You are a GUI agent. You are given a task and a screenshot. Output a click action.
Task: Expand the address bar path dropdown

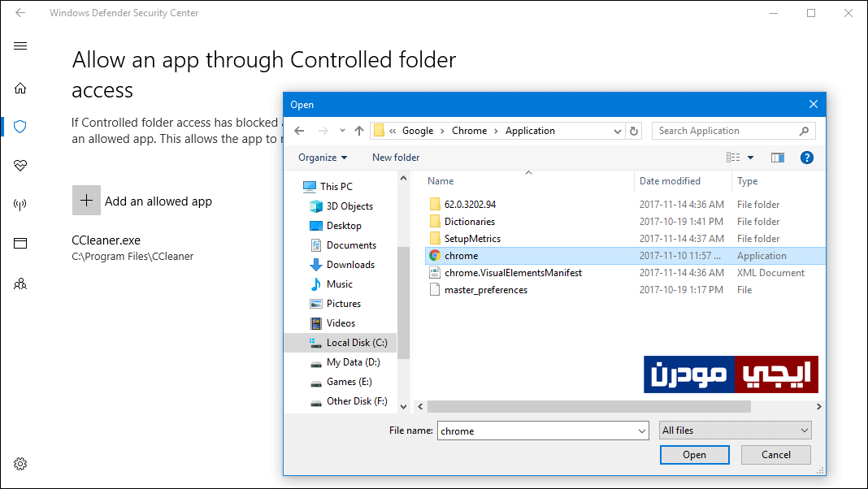(x=617, y=131)
